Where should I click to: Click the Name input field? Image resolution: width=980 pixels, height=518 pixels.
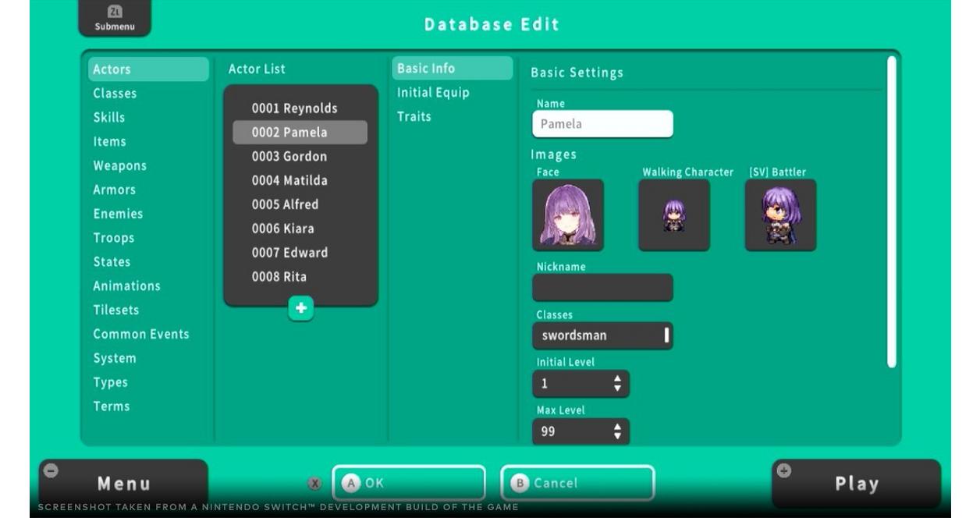(602, 124)
